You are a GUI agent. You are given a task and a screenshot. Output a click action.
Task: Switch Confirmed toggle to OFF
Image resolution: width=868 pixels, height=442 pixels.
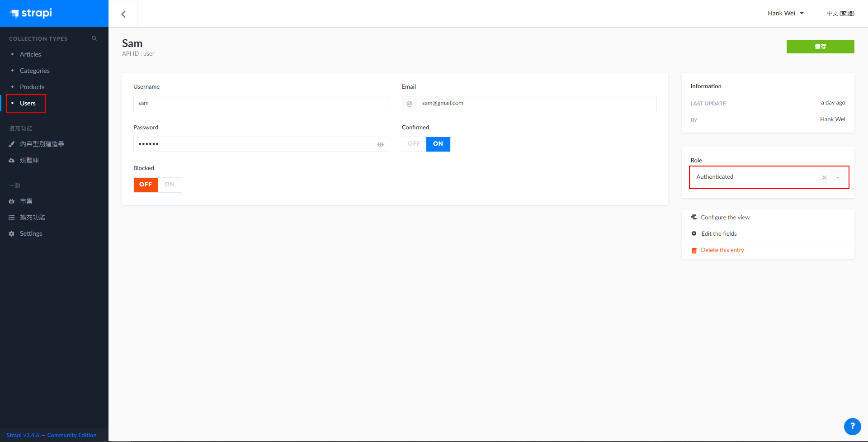pos(414,144)
